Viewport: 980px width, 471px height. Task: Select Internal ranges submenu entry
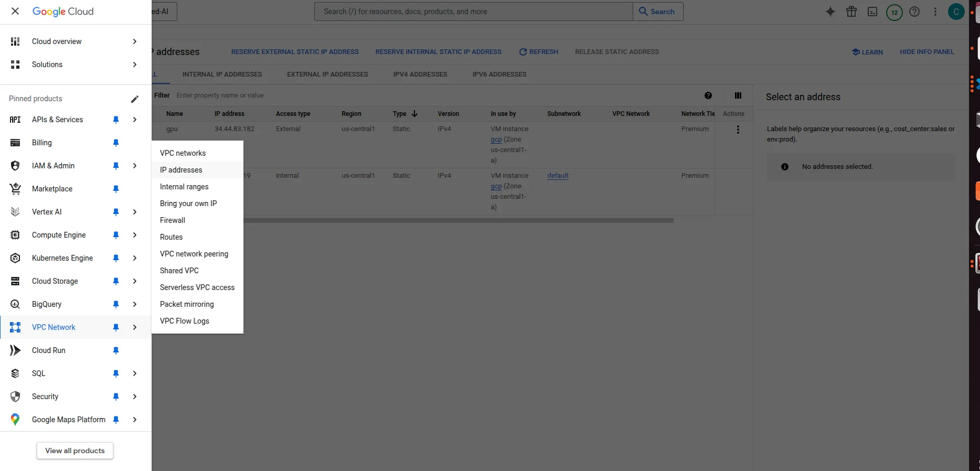197,187
